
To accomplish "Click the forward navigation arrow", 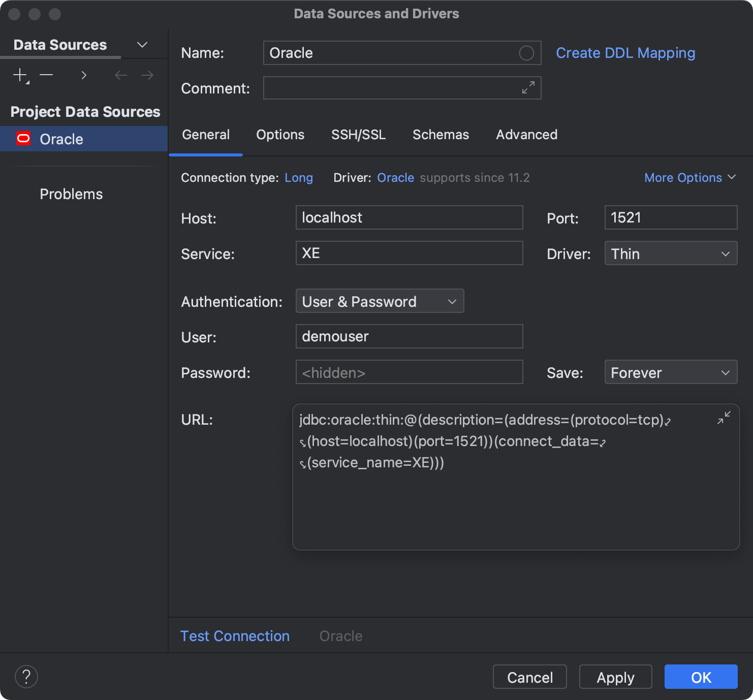I will [x=147, y=75].
